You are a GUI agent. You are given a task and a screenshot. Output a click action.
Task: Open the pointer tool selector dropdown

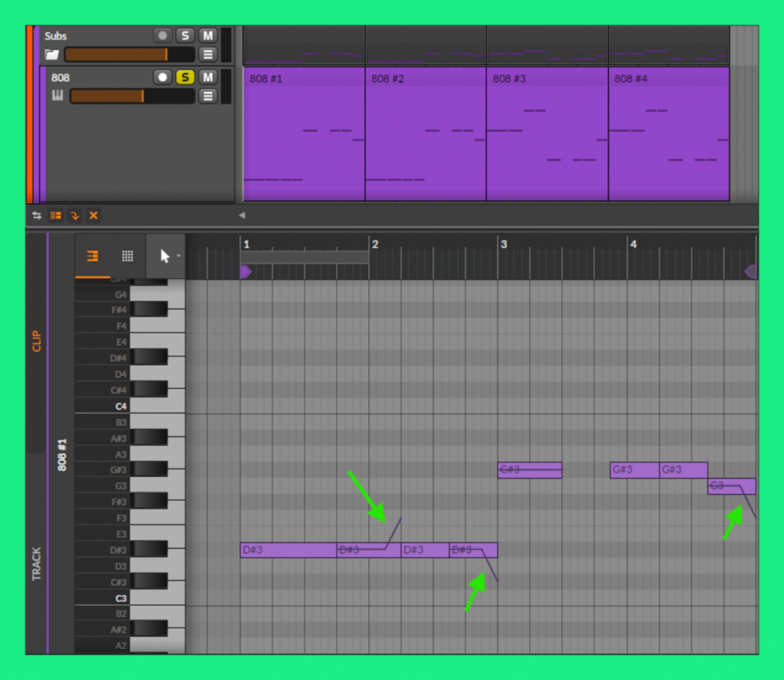(166, 257)
